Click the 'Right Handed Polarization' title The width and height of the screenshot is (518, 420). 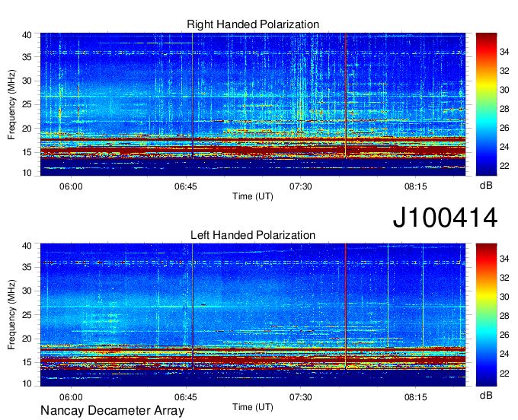pos(253,24)
